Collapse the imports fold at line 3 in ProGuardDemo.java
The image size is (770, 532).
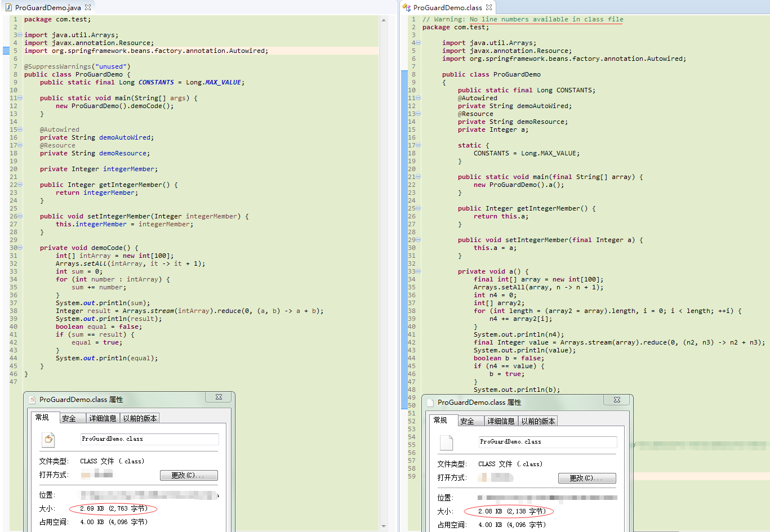pos(21,35)
